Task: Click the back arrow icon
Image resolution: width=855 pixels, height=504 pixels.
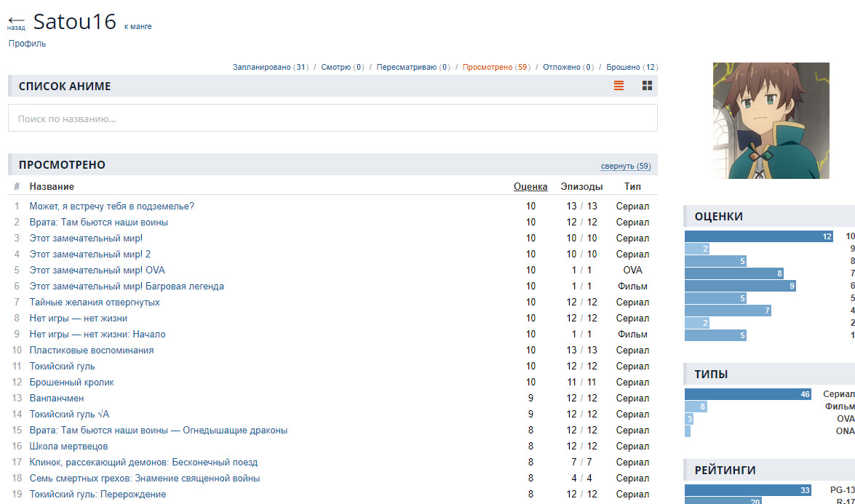Action: [x=16, y=21]
